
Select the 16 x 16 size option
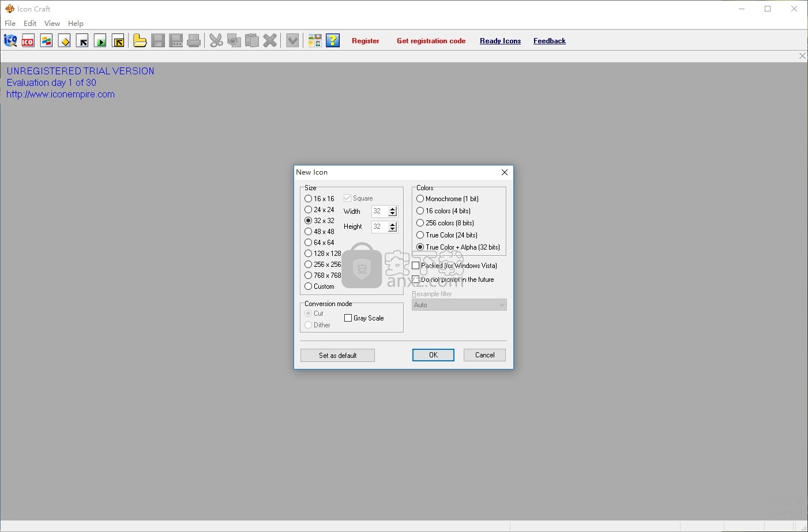(320, 199)
